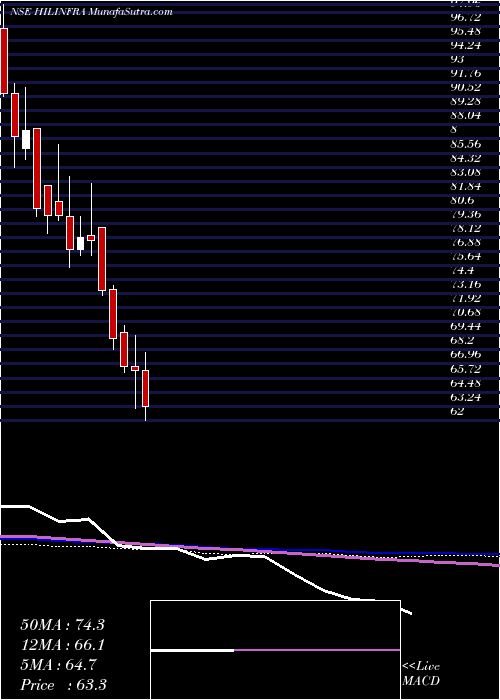Select the 84.32 price axis label
This screenshot has height=700, width=500.
(466, 157)
